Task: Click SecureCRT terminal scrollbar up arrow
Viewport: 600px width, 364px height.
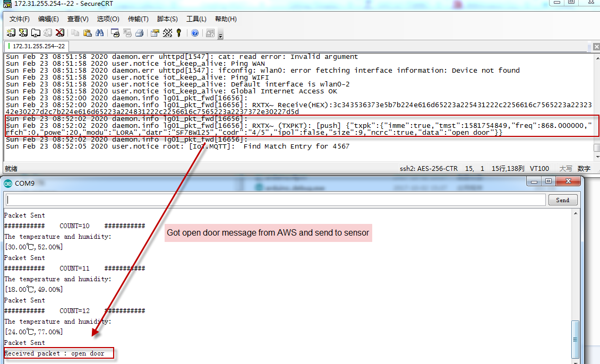Action: click(597, 58)
